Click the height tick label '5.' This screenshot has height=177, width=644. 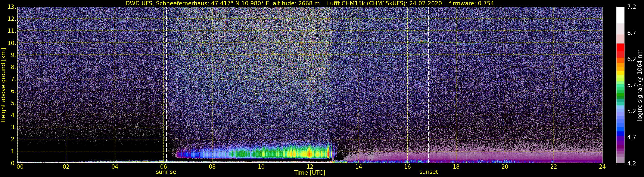[x=13, y=103]
